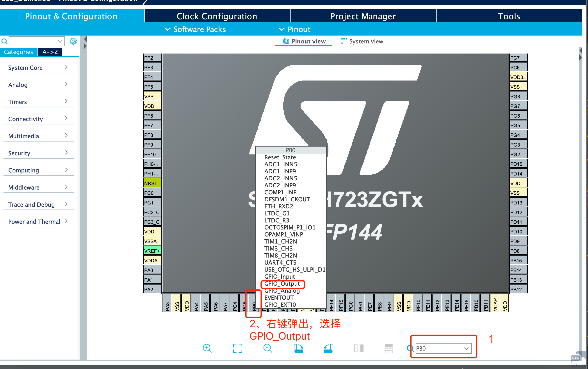Click the NRST pin on the chip
This screenshot has width=588, height=369.
click(152, 183)
